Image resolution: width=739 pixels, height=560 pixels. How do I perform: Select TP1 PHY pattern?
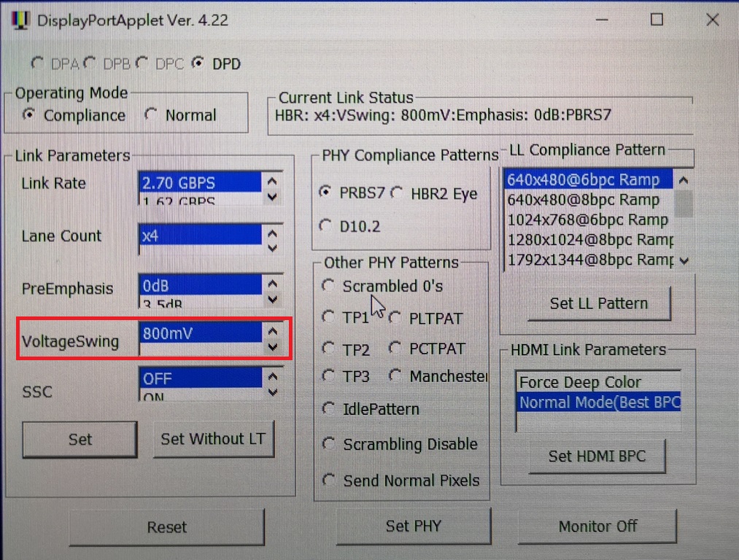[x=328, y=317]
